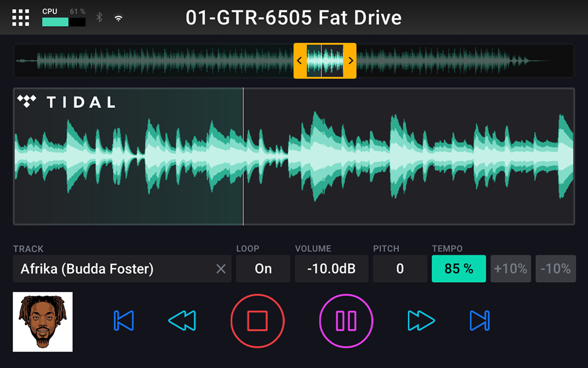Open the volume -10.0dB field
This screenshot has width=588, height=368.
pyautogui.click(x=331, y=269)
